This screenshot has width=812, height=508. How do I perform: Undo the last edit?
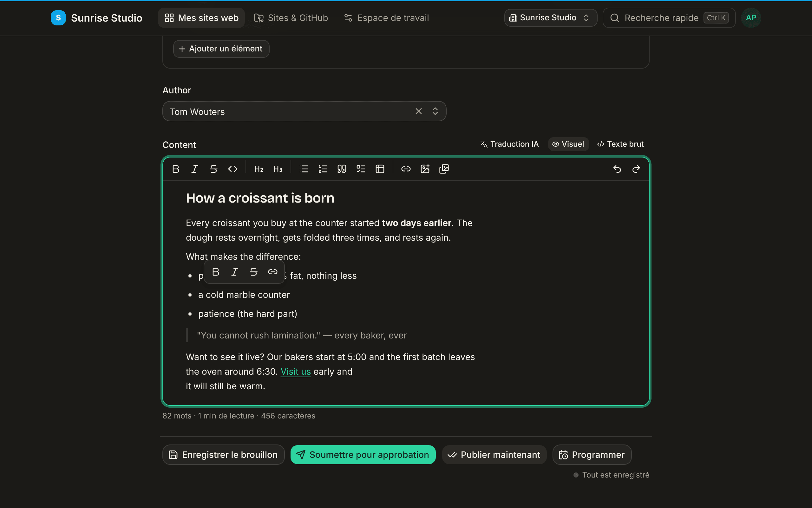click(617, 169)
